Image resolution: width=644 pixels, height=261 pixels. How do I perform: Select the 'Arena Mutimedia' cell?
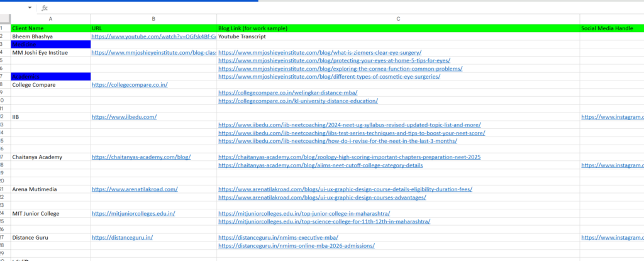pyautogui.click(x=50, y=189)
